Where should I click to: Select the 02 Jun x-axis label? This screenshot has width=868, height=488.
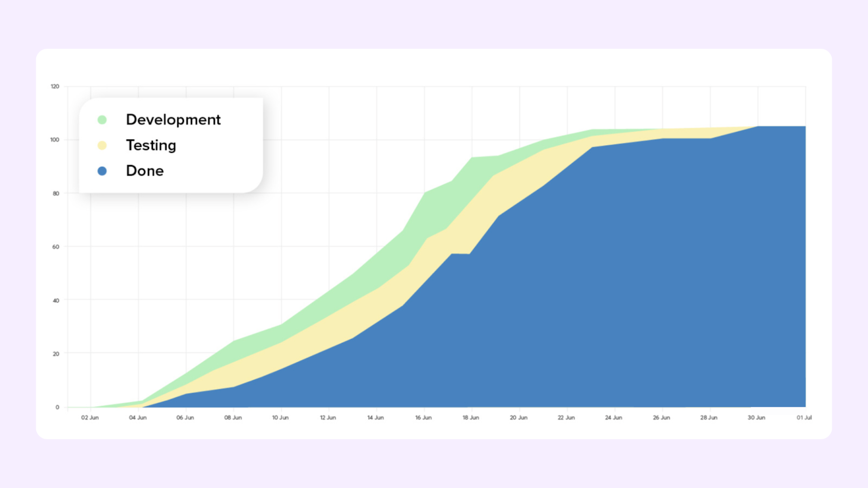[90, 418]
